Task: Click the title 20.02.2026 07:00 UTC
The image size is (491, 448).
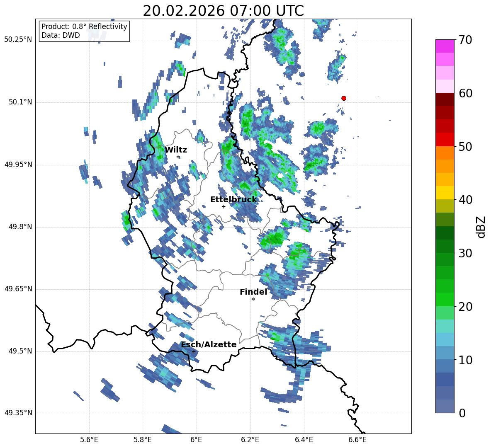Action: click(223, 11)
